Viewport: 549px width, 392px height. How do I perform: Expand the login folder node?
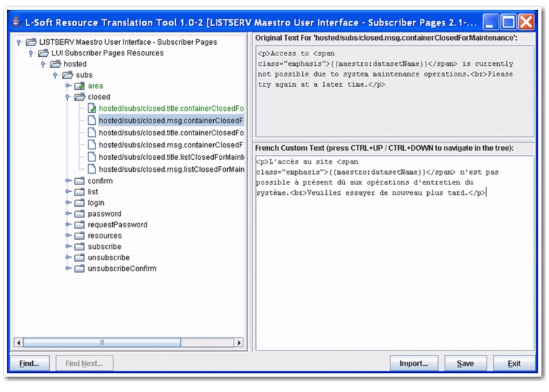[x=68, y=203]
